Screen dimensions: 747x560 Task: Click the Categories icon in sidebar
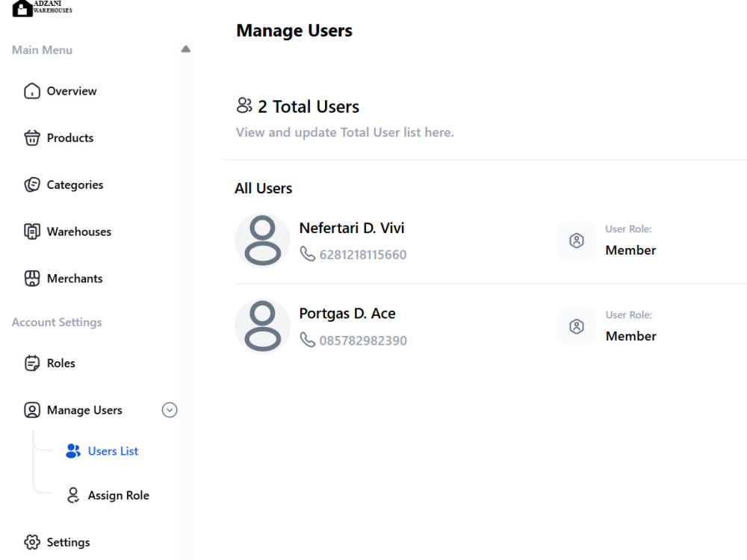(32, 184)
